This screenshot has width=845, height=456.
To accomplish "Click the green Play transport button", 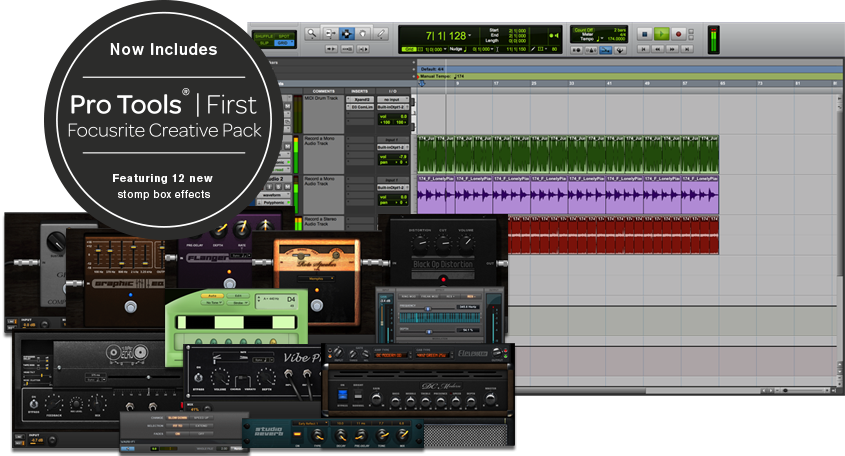I will pyautogui.click(x=662, y=34).
